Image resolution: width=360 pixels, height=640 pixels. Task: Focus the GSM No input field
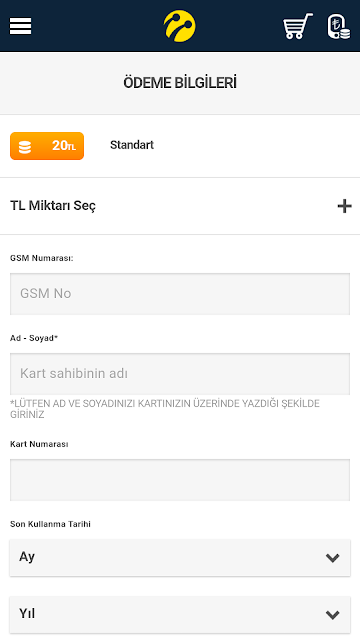pyautogui.click(x=180, y=294)
